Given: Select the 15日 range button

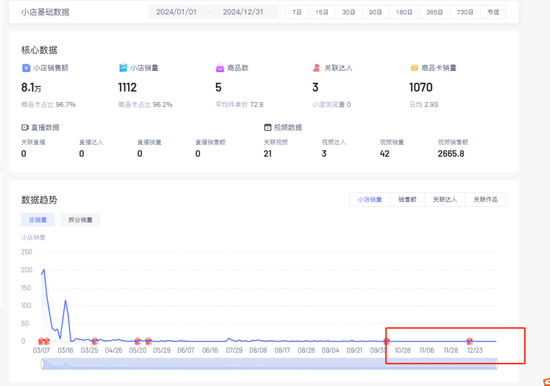Looking at the screenshot, I should click(x=322, y=12).
